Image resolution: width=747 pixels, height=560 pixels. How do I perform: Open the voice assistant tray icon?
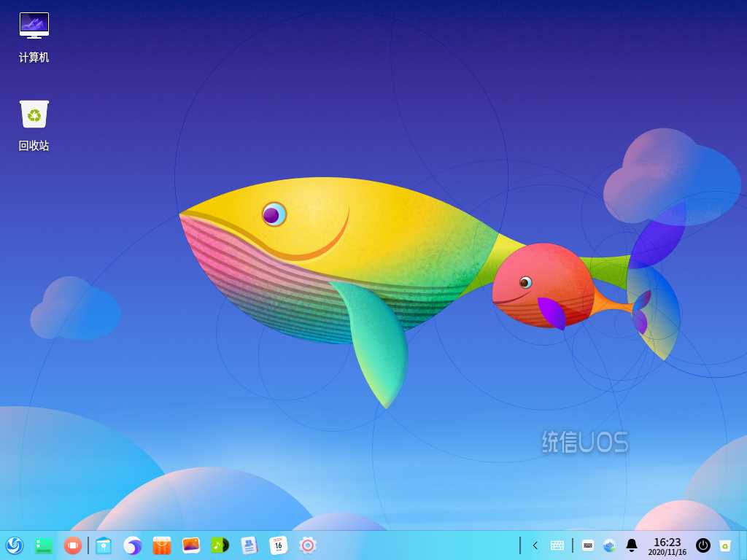610,545
